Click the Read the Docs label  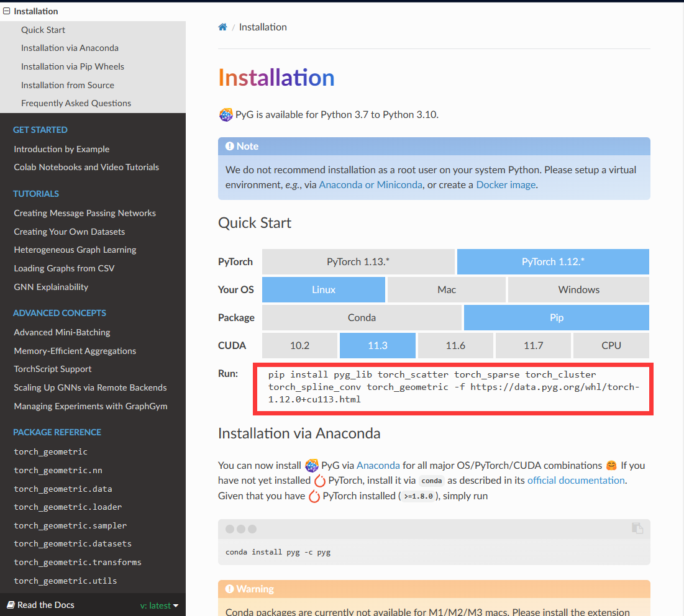pyautogui.click(x=46, y=605)
